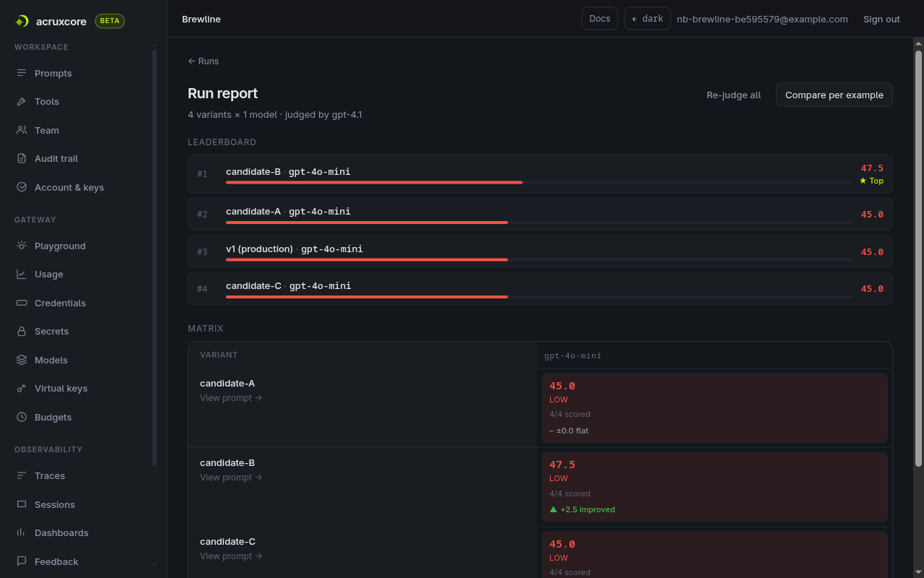Navigate to Traces in Observability menu

[50, 476]
